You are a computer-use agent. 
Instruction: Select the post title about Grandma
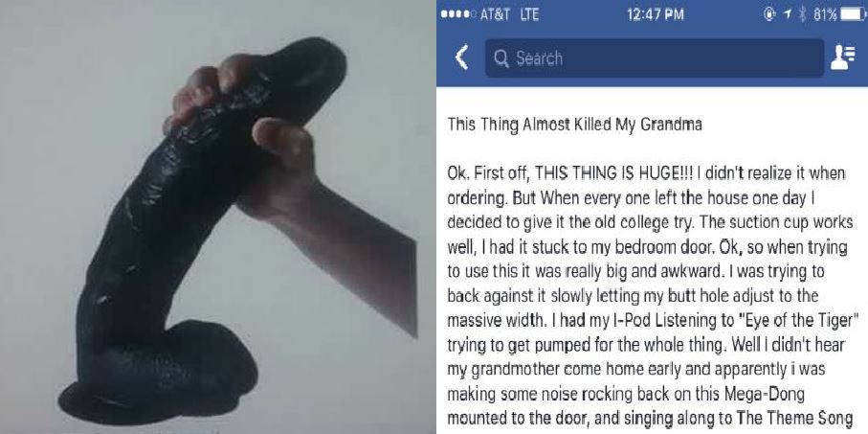574,125
